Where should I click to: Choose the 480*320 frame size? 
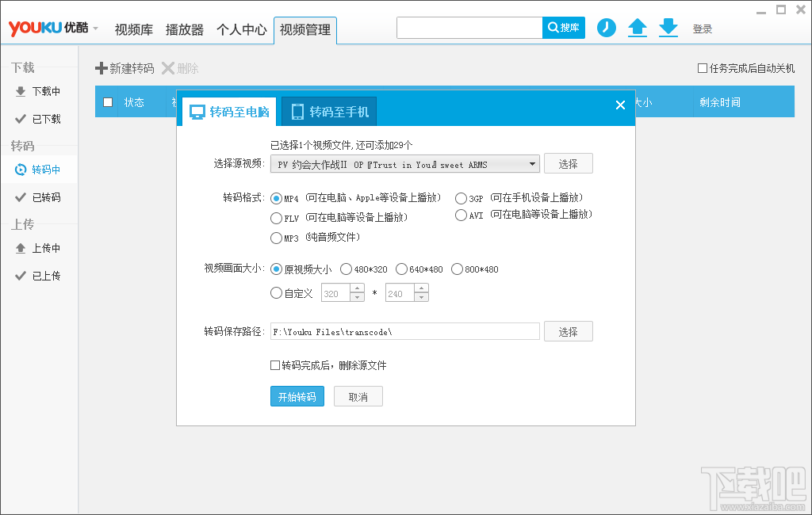(346, 269)
